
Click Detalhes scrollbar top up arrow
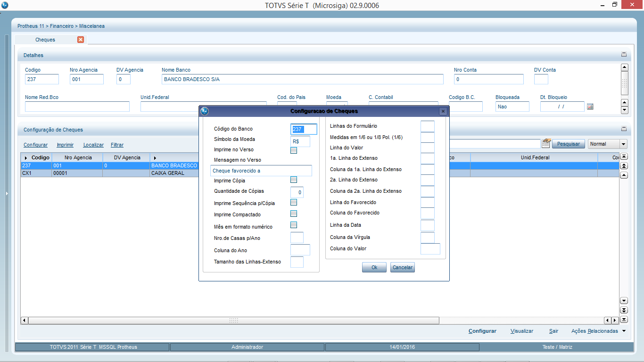coord(625,67)
